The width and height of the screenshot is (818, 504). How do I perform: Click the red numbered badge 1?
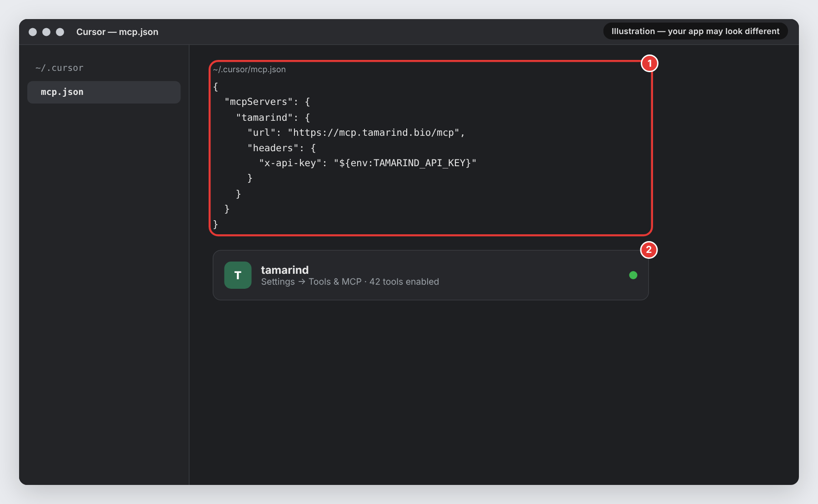(649, 63)
